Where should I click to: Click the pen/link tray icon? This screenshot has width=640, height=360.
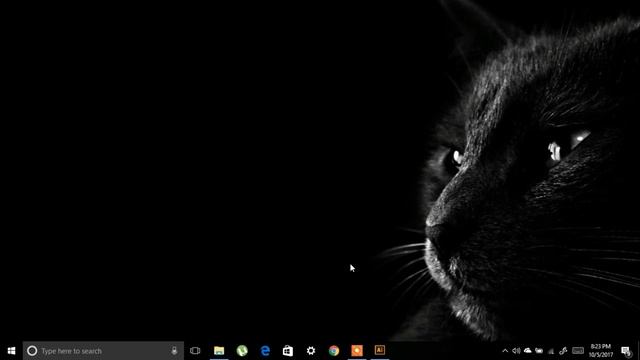click(x=563, y=351)
